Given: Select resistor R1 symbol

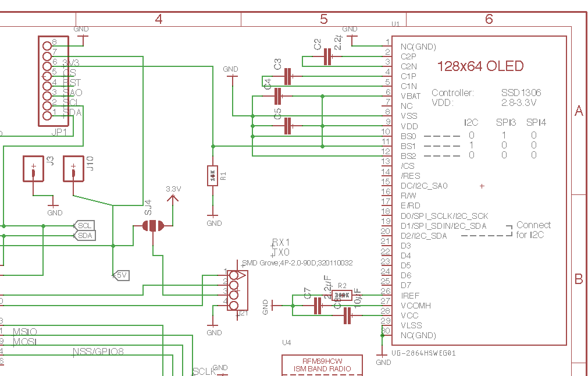Looking at the screenshot, I should click(x=213, y=175).
